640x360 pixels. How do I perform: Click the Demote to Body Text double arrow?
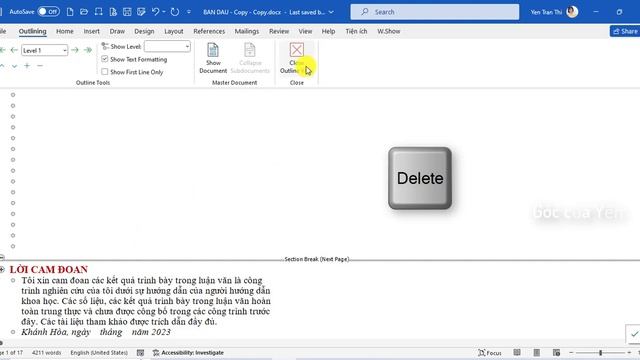tap(87, 50)
